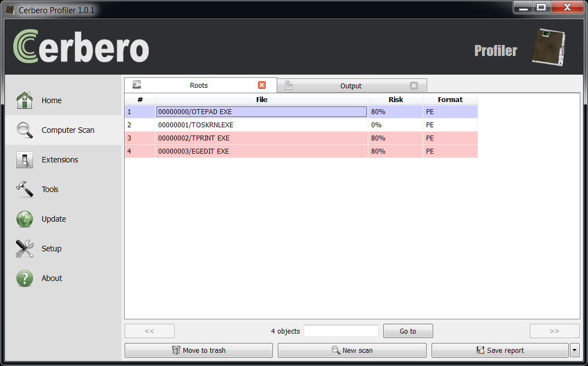The height and width of the screenshot is (366, 588).
Task: Click the Move to trash button
Action: [x=198, y=350]
